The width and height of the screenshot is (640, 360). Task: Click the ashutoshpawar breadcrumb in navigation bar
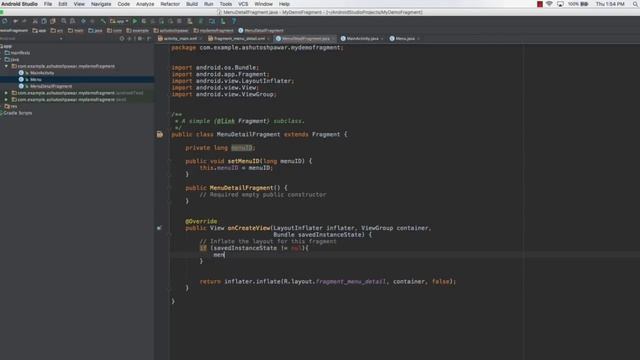171,31
